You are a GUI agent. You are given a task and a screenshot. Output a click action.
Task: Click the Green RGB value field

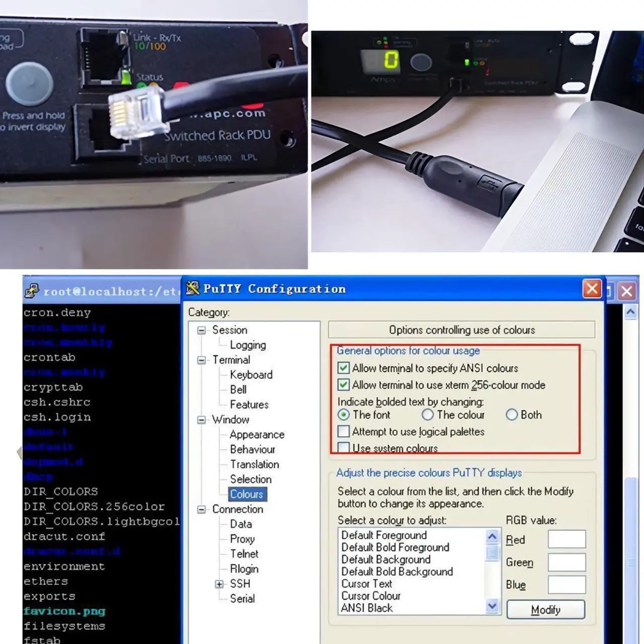[x=567, y=562]
